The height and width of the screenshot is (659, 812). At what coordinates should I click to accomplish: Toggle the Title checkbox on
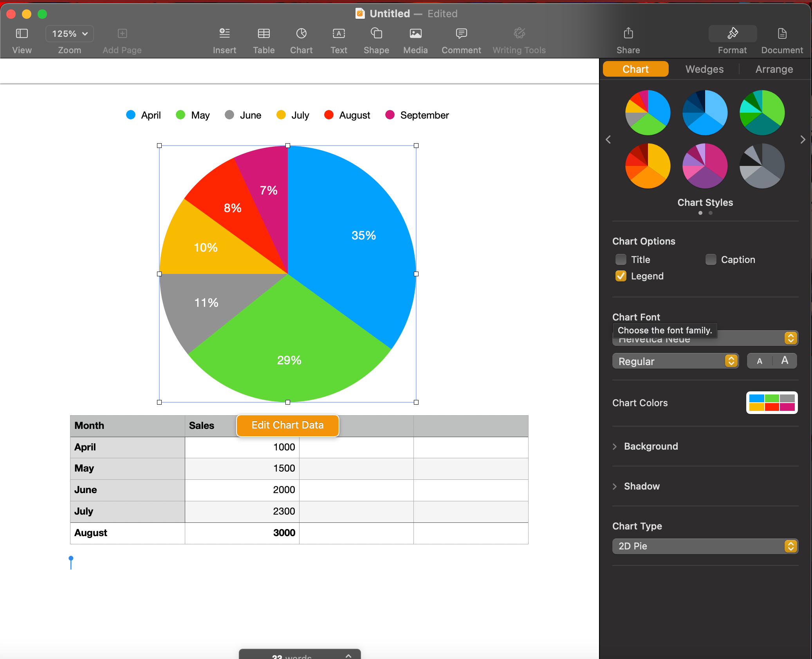[x=619, y=259]
